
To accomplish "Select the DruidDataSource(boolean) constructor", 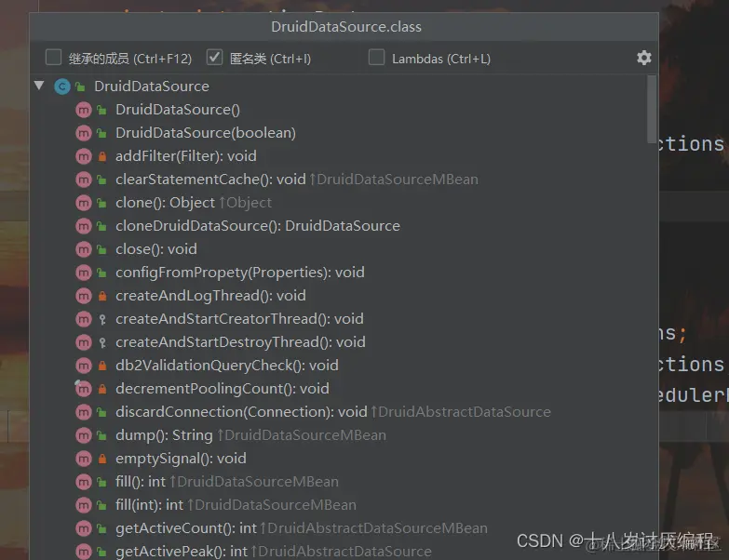I will pos(206,133).
